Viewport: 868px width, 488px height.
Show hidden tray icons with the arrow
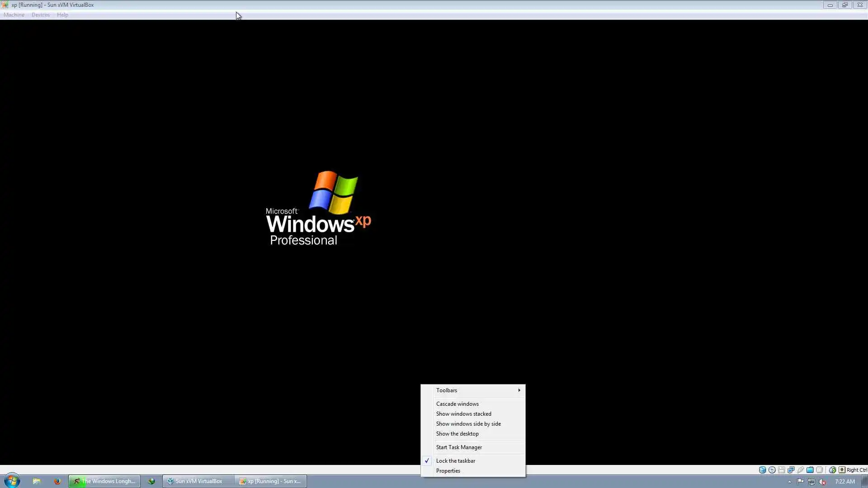[789, 482]
